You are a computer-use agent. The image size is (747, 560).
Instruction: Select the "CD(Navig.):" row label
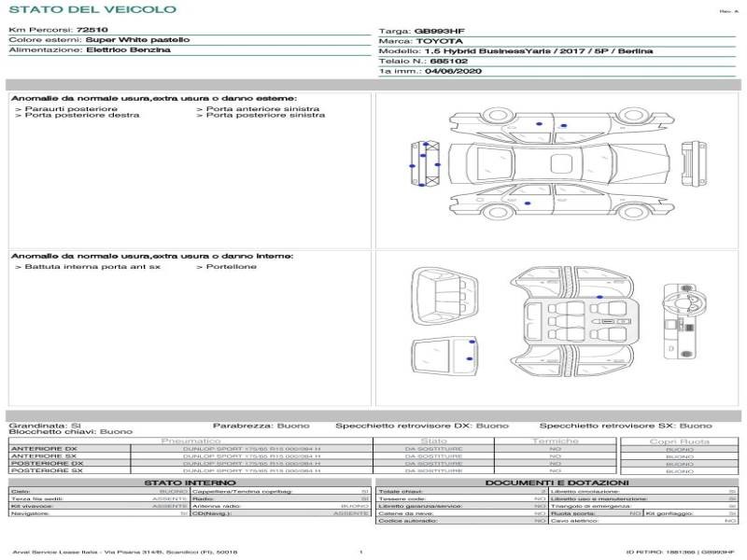(212, 514)
